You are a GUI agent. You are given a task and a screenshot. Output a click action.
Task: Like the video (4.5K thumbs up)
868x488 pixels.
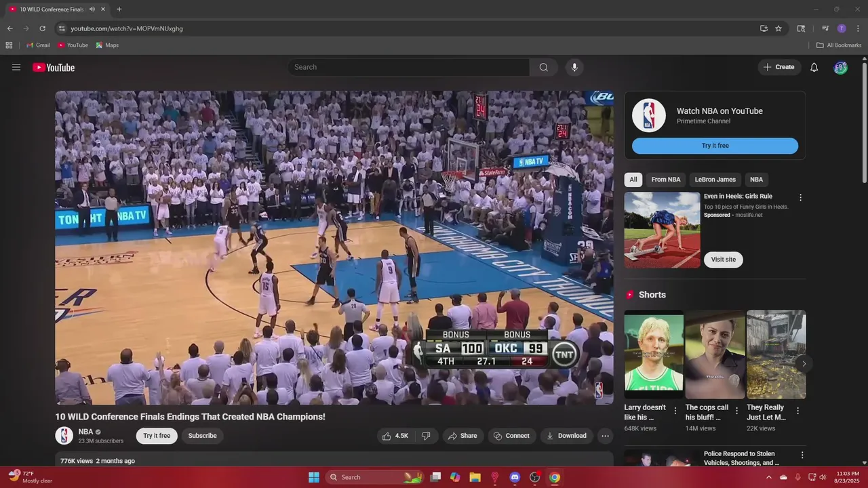pos(395,436)
